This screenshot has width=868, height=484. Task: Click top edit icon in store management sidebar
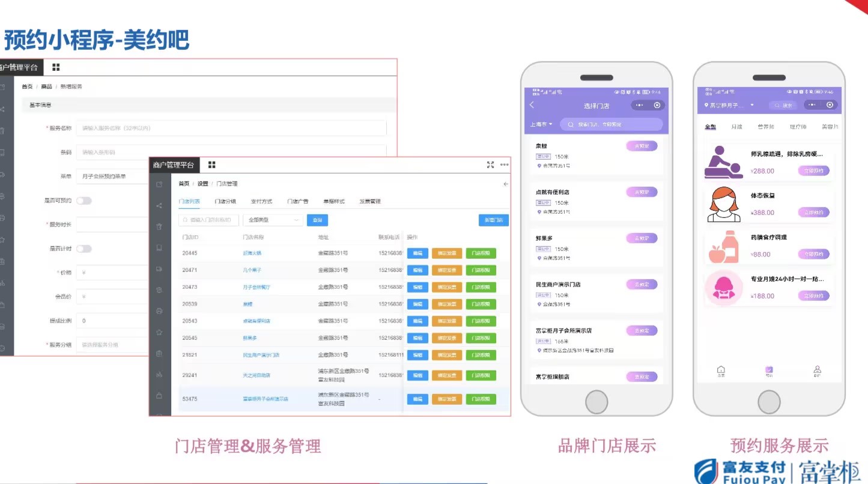coord(159,184)
